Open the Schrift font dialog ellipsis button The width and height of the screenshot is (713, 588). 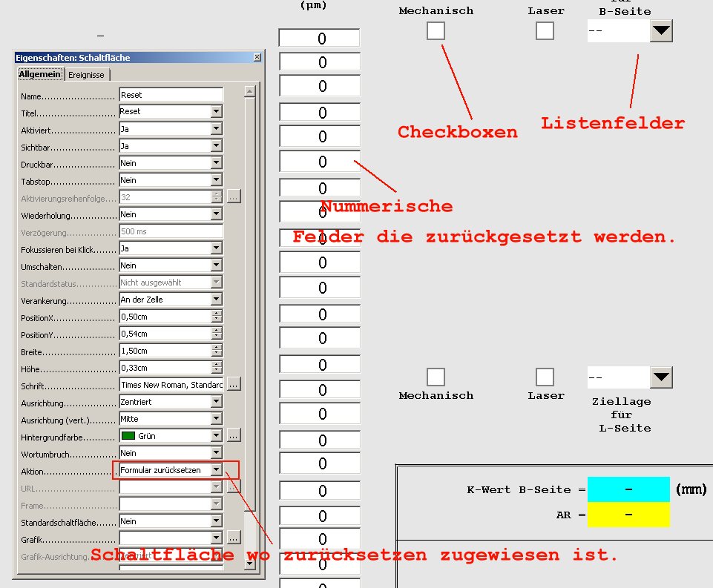tap(233, 384)
